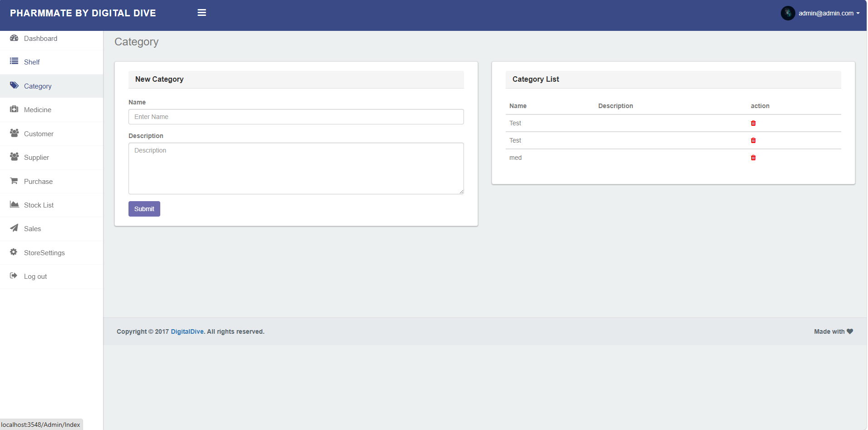Remove the med category using trash icon
Image resolution: width=868 pixels, height=430 pixels.
click(x=753, y=158)
